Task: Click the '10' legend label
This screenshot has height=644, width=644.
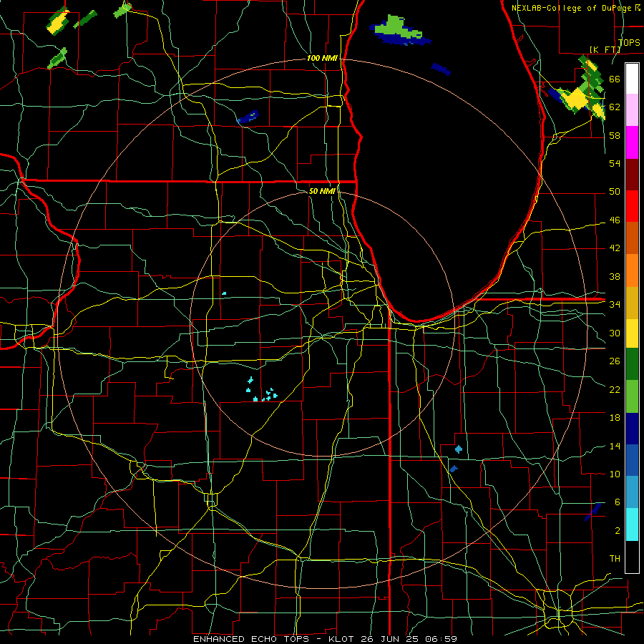Action: 615,474
